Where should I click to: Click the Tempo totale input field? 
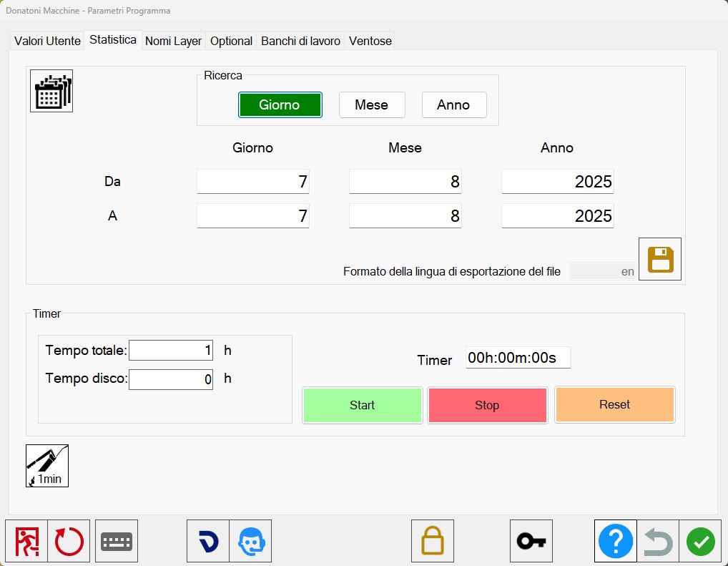(171, 351)
